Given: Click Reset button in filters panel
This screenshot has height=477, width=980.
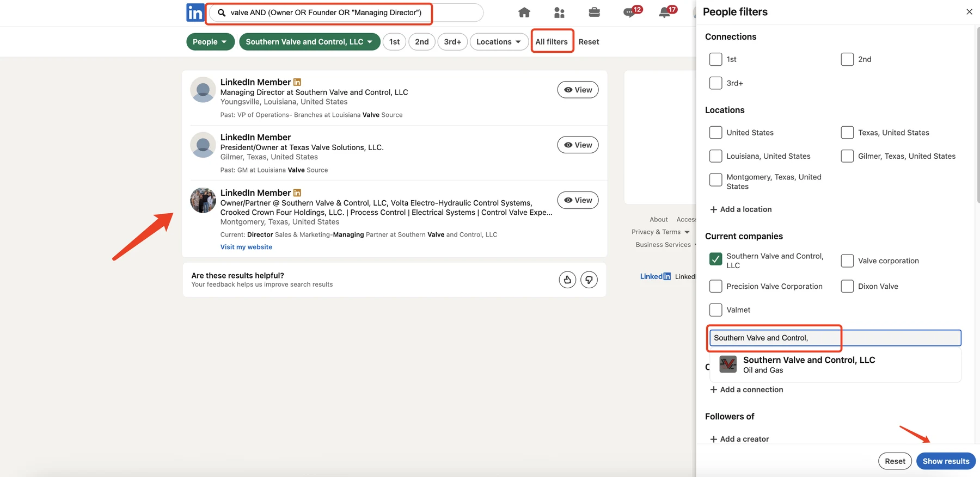Looking at the screenshot, I should [x=895, y=461].
